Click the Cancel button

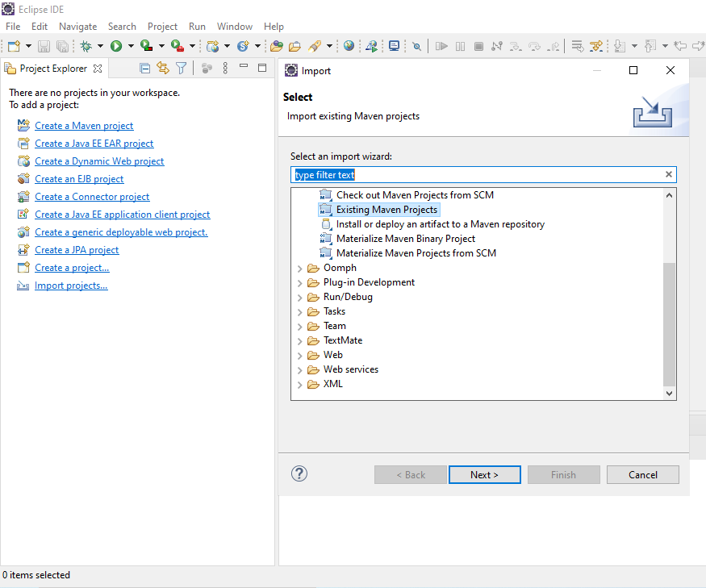pyautogui.click(x=642, y=474)
